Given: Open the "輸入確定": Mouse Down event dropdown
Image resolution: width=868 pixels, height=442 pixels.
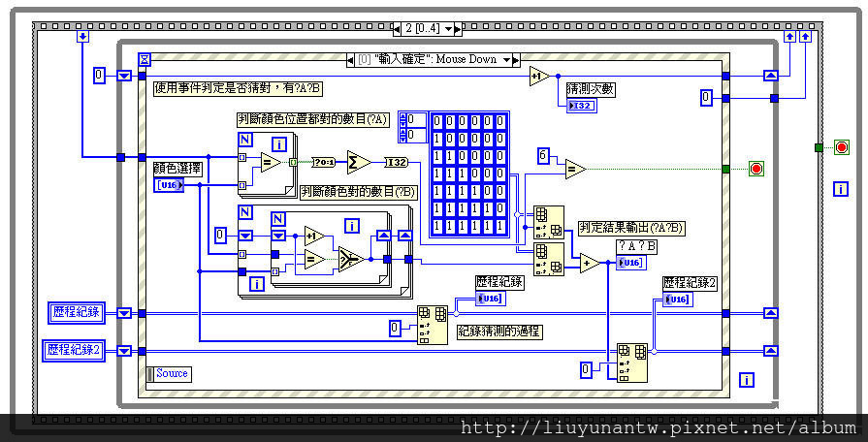Looking at the screenshot, I should [506, 60].
